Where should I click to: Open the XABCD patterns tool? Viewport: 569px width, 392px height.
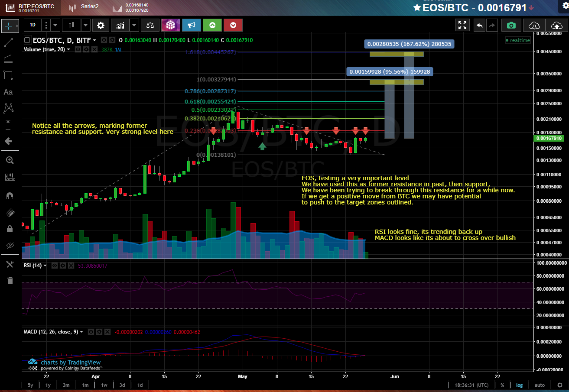tap(8, 108)
